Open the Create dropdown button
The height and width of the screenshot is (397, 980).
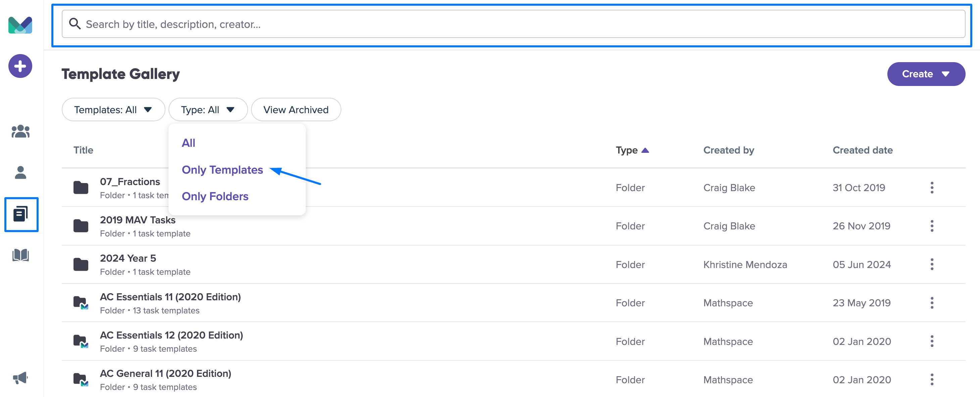click(926, 74)
